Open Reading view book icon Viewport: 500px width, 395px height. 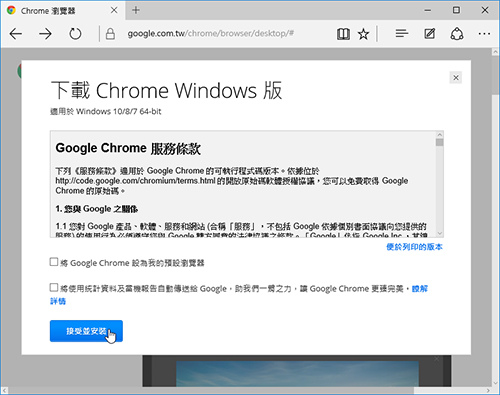tap(343, 34)
